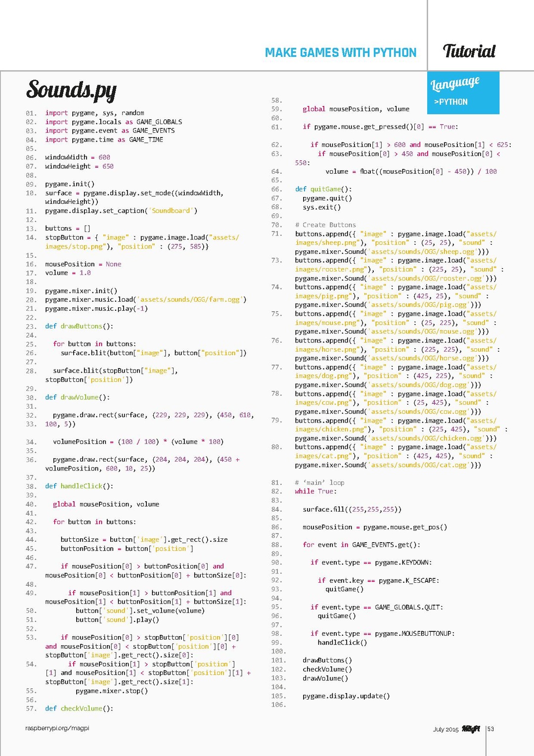The width and height of the screenshot is (534, 756).
Task: Click the Sounds.py title
Action: [71, 90]
